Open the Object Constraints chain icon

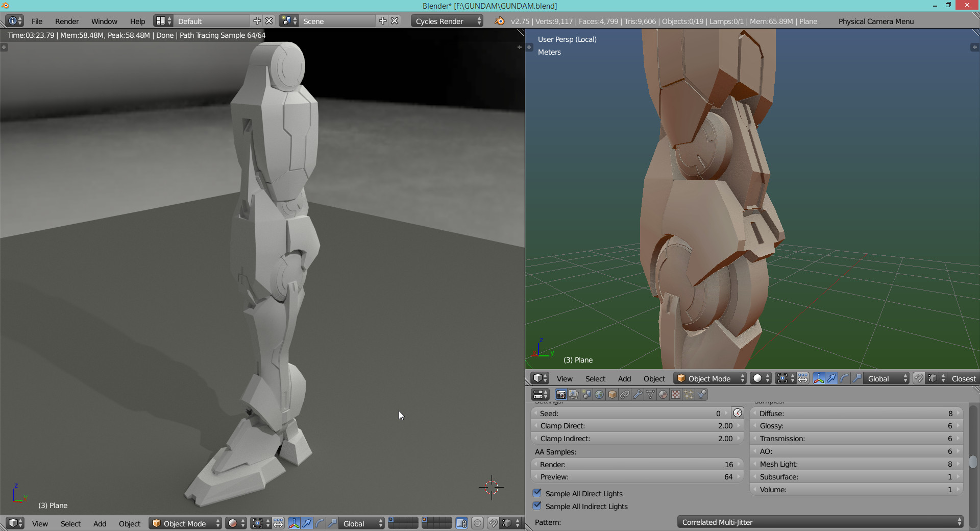click(x=625, y=395)
